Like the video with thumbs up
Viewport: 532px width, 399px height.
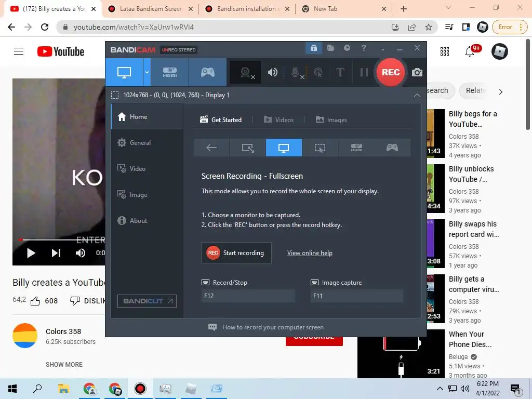[x=35, y=301]
